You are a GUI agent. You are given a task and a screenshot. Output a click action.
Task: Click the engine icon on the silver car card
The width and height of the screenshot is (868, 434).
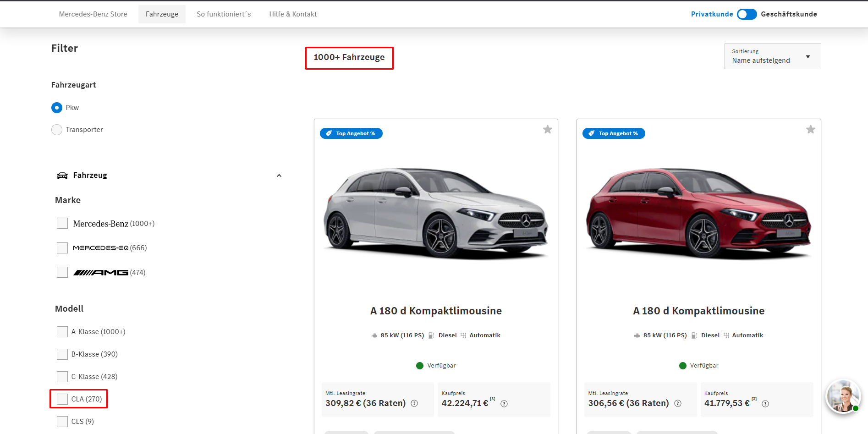(x=374, y=335)
